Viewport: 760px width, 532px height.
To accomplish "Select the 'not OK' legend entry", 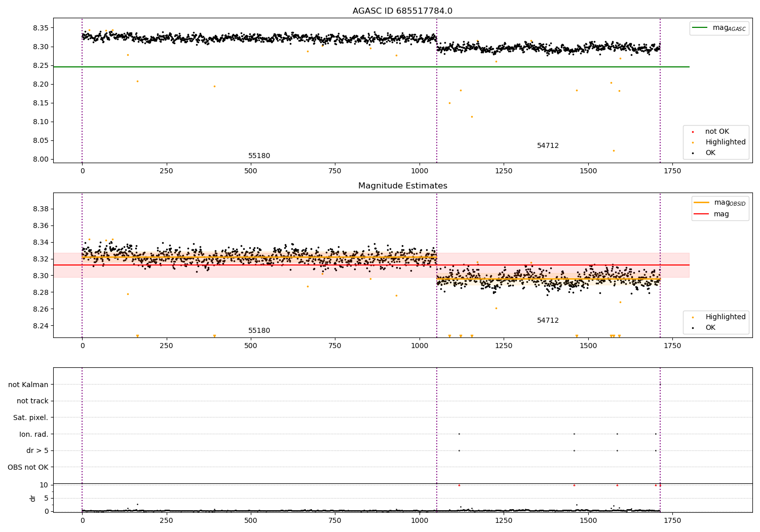I will click(x=717, y=132).
